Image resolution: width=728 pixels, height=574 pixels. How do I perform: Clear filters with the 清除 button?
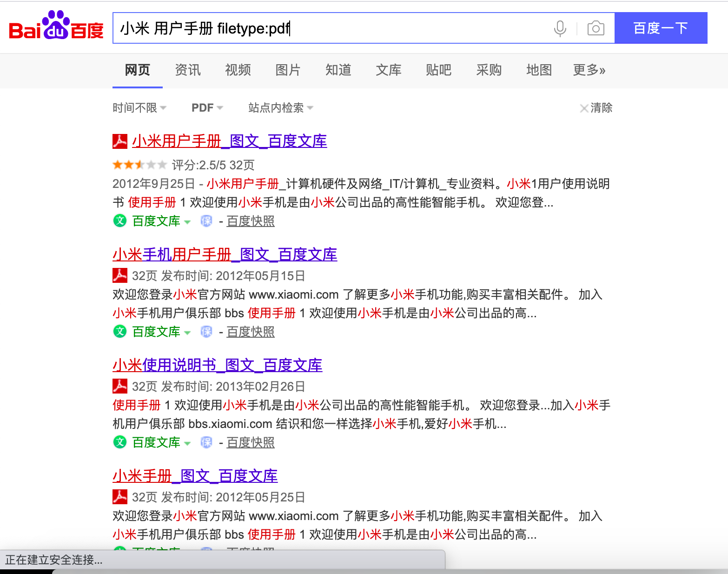click(596, 108)
